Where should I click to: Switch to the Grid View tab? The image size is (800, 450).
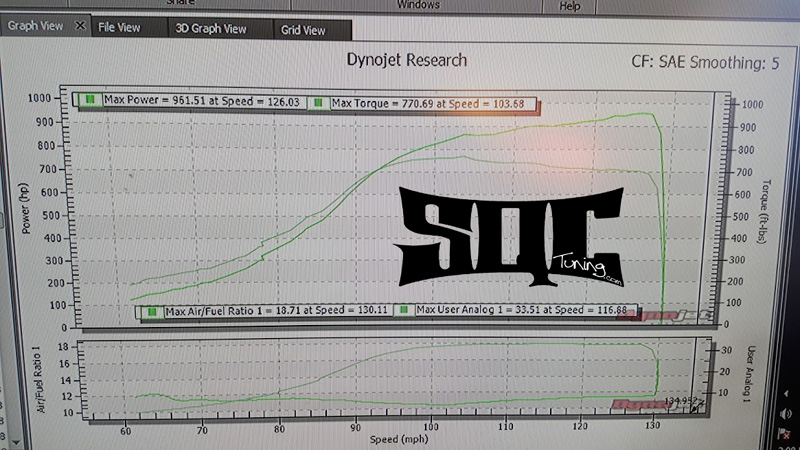click(x=303, y=30)
